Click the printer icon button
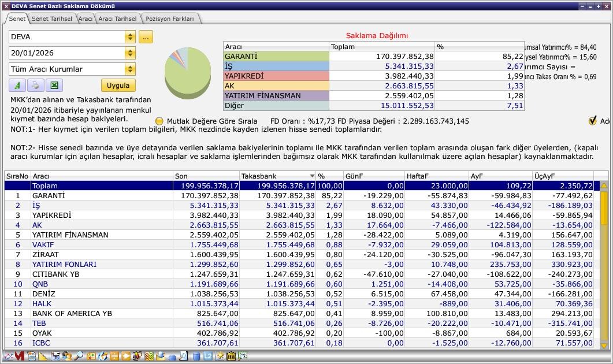Screen dimensions: 613x364 coord(35,86)
